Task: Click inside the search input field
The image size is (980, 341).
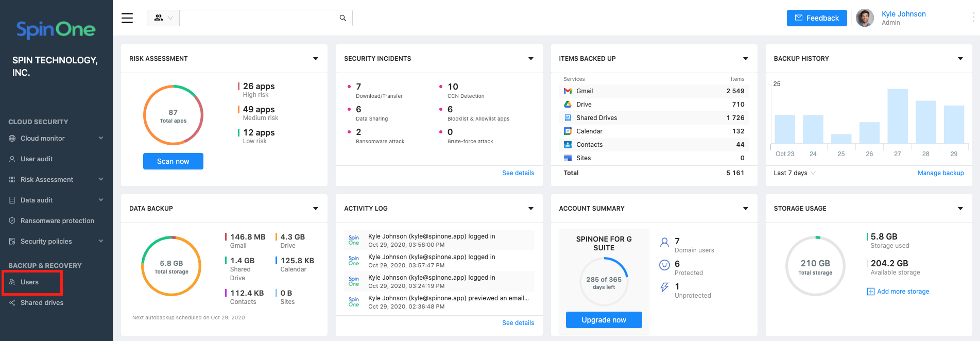Action: (x=257, y=18)
